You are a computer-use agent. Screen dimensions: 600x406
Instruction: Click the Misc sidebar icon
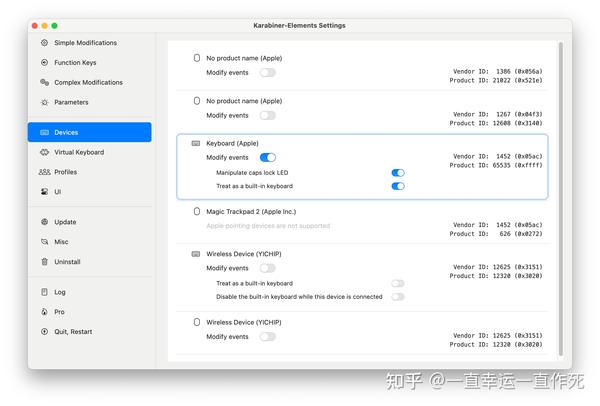44,242
